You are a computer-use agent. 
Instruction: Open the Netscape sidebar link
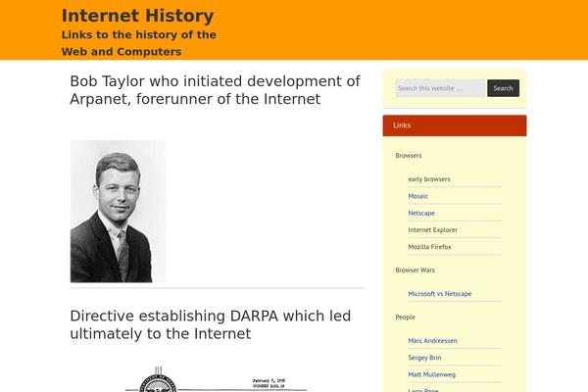pyautogui.click(x=421, y=213)
